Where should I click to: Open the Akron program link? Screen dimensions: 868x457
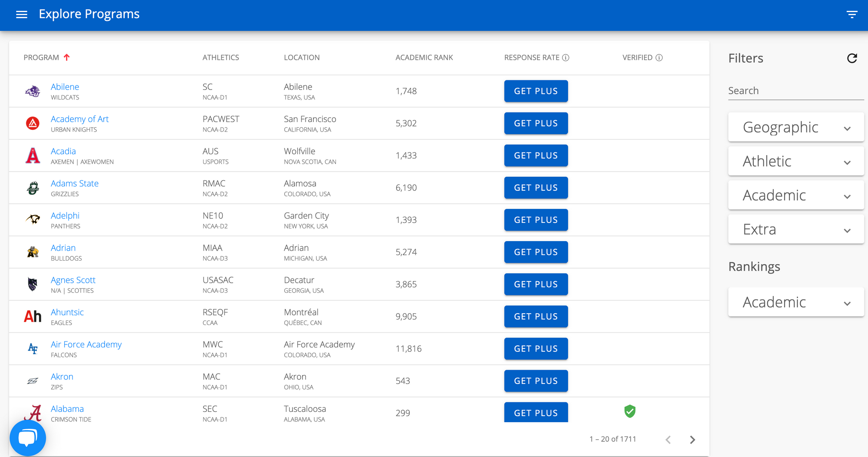click(62, 377)
